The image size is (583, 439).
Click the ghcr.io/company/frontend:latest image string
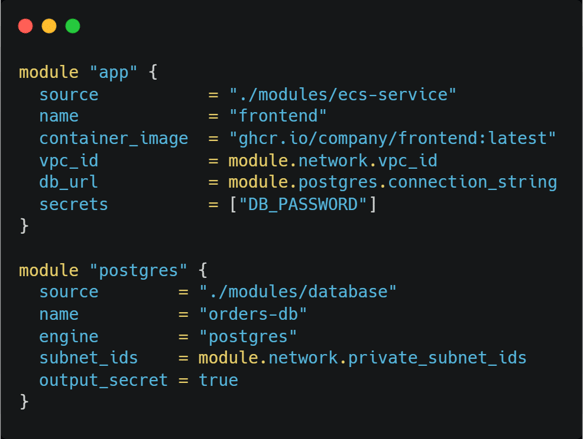coord(392,138)
